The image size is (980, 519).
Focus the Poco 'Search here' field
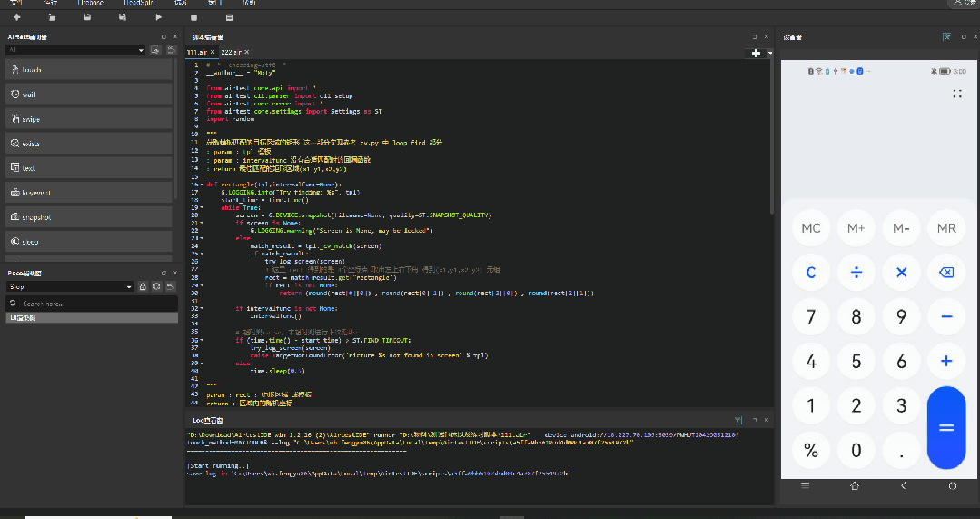tap(92, 304)
